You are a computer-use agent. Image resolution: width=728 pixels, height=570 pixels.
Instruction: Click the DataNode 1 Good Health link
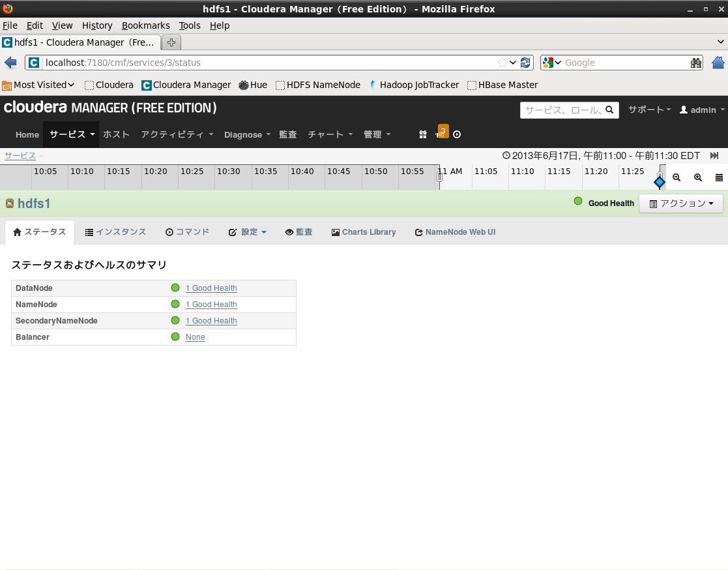pyautogui.click(x=211, y=288)
